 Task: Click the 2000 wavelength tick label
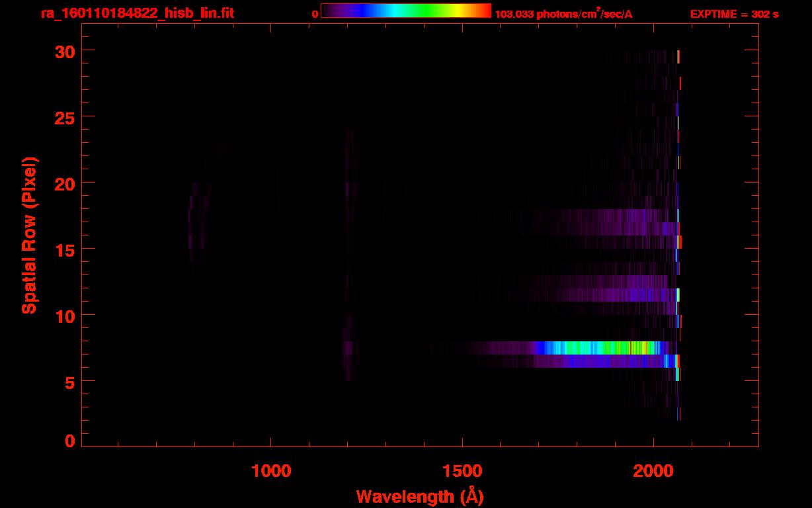click(653, 471)
